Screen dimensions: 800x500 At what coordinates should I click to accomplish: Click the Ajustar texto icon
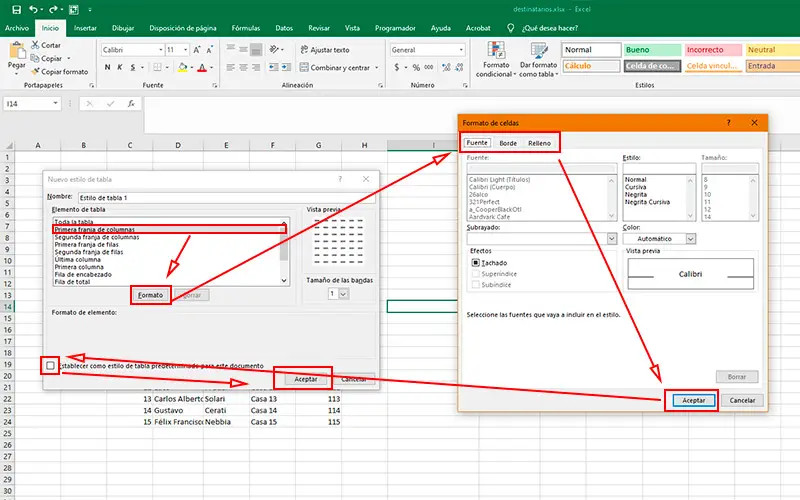(x=303, y=49)
